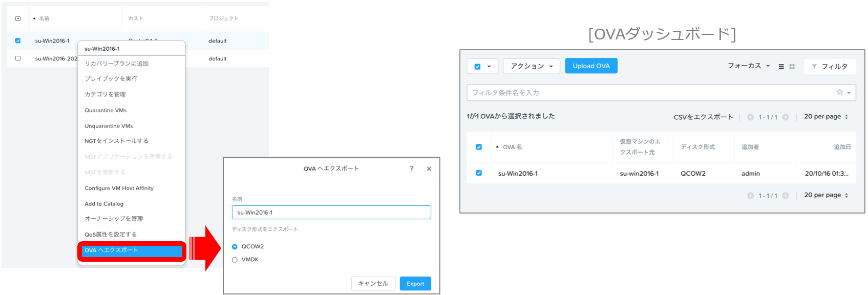Switch to grid view icon

(792, 67)
